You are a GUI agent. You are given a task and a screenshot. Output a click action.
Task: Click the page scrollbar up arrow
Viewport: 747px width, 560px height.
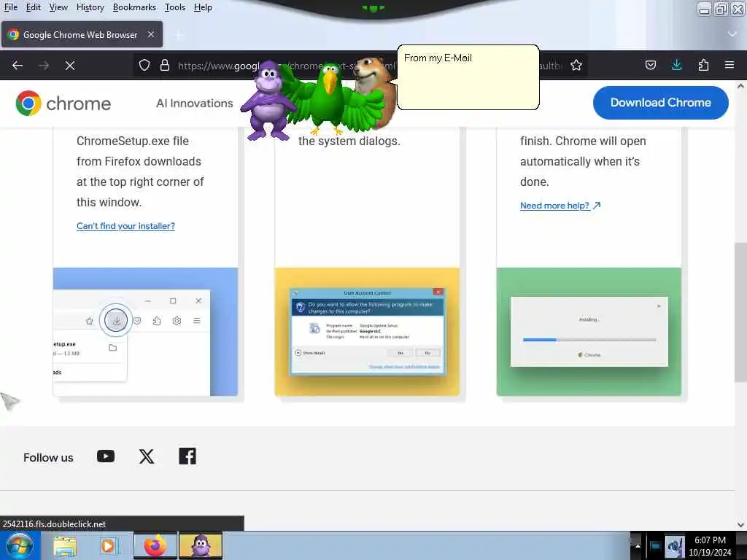click(740, 86)
